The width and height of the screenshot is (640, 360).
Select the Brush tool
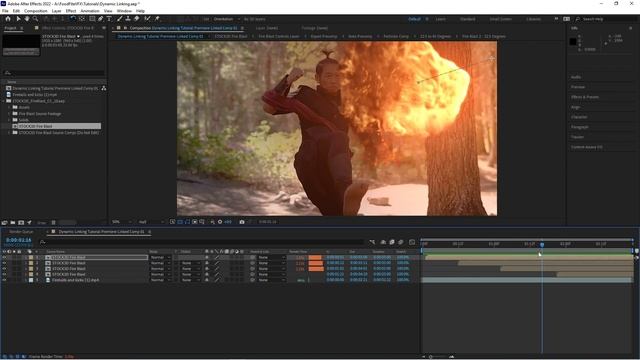coord(119,19)
